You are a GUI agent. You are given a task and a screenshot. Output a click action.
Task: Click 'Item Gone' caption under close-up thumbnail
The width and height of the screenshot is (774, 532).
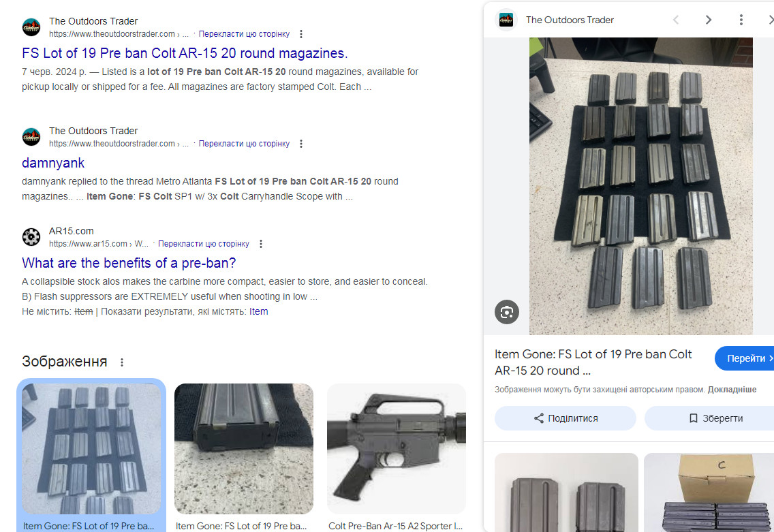(241, 526)
